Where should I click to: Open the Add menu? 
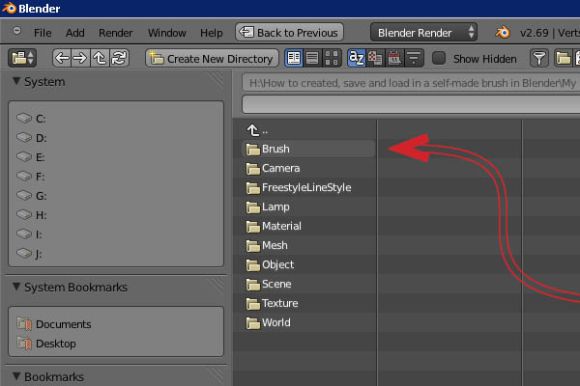click(75, 33)
